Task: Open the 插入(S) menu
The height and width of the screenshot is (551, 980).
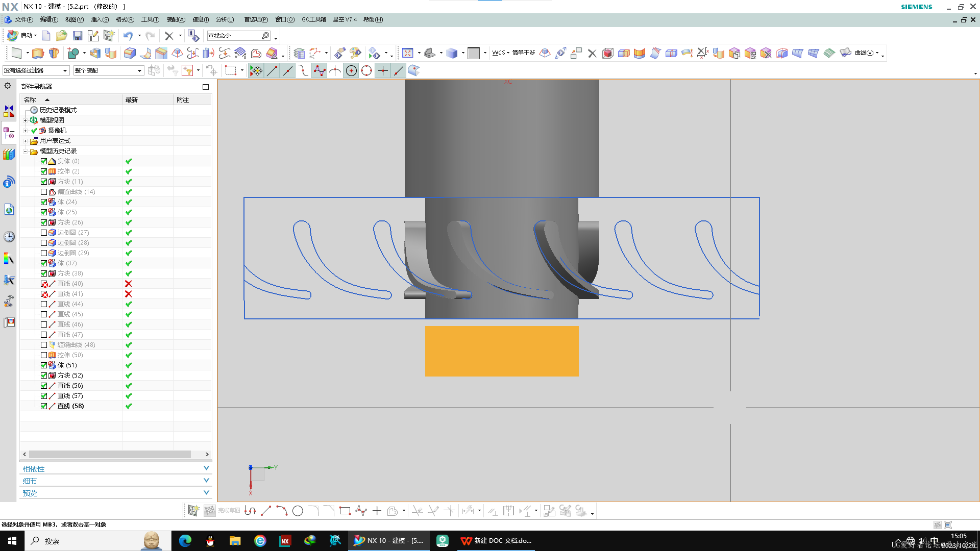Action: coord(100,19)
